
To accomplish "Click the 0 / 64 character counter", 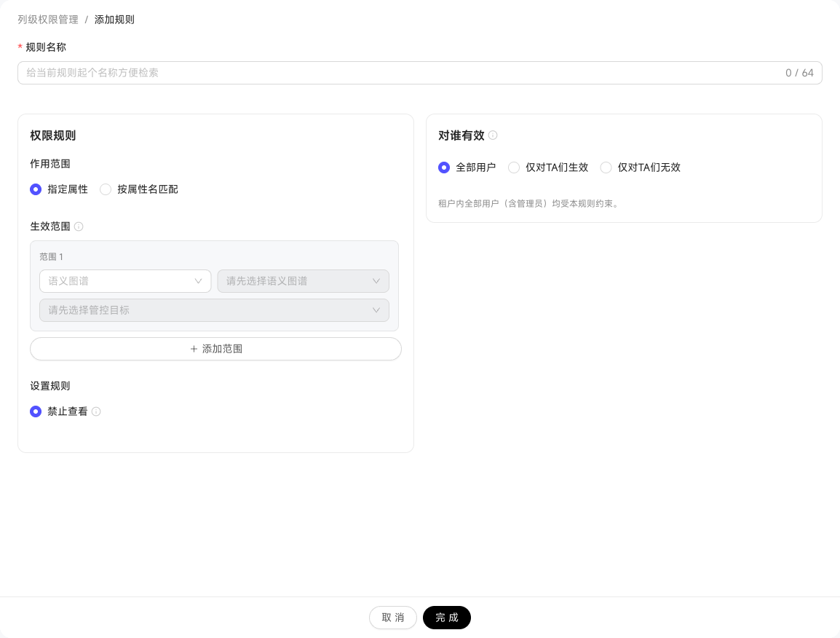I will [x=799, y=73].
